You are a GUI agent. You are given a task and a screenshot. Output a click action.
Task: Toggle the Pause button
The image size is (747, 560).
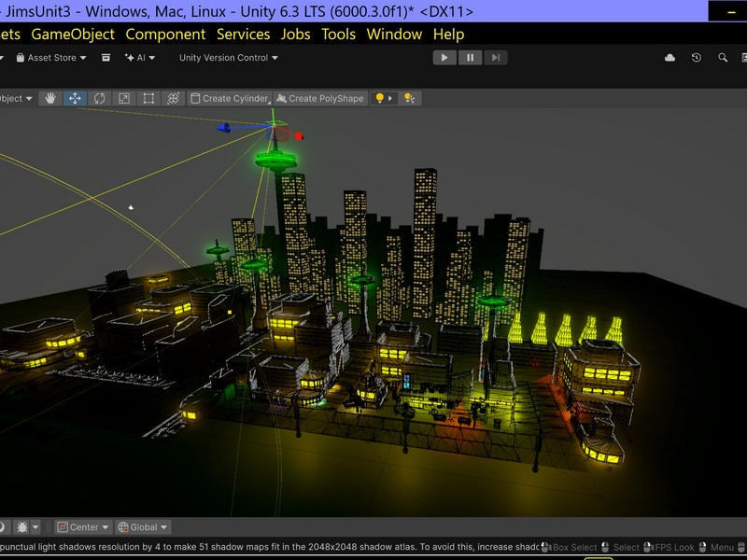coord(470,58)
